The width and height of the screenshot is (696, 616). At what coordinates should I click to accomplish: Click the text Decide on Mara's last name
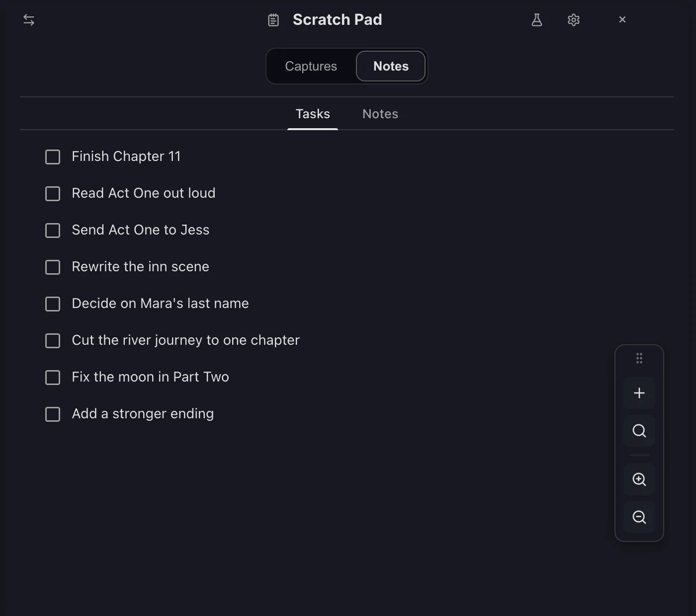(161, 304)
